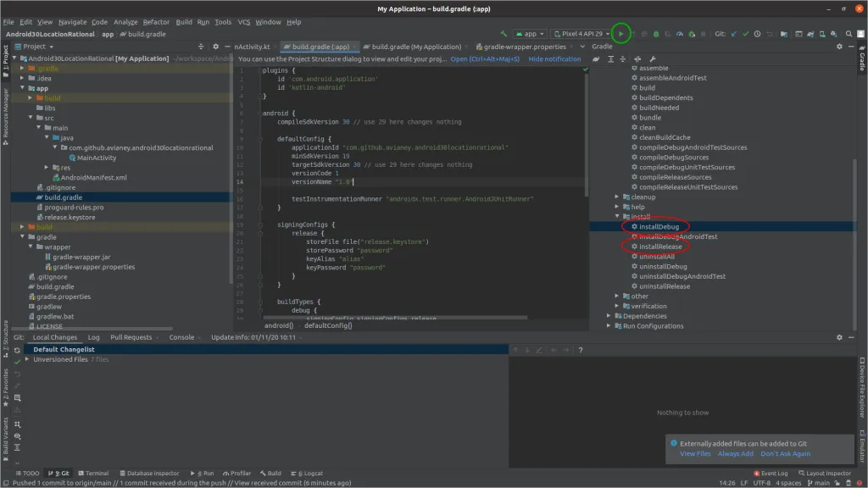Image resolution: width=868 pixels, height=488 pixels.
Task: Click the Search Everywhere magnifier icon
Action: tap(849, 34)
